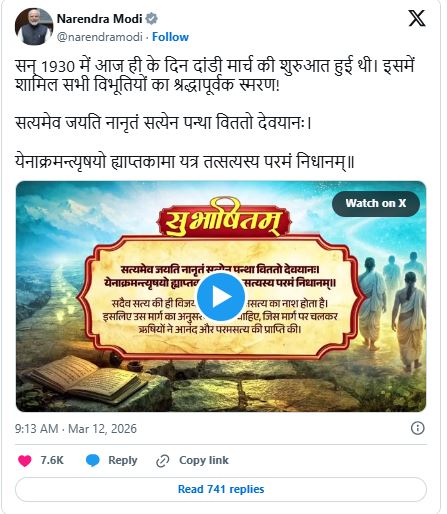Image resolution: width=447 pixels, height=514 pixels.
Task: Click the Subhashitam title banner in video
Action: pyautogui.click(x=223, y=219)
